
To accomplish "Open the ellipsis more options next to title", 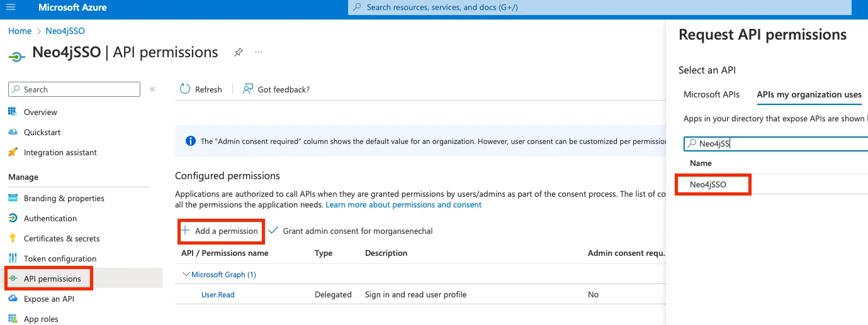I will 259,53.
